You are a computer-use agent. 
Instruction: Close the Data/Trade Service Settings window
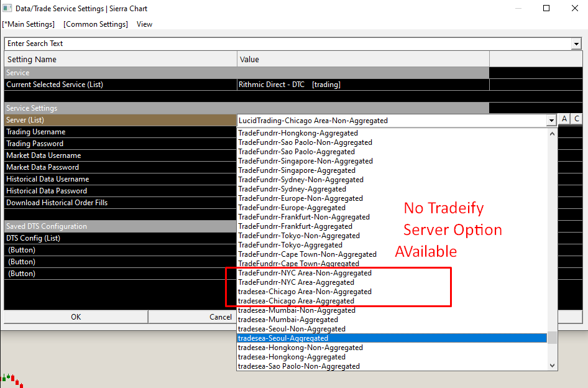tap(574, 8)
